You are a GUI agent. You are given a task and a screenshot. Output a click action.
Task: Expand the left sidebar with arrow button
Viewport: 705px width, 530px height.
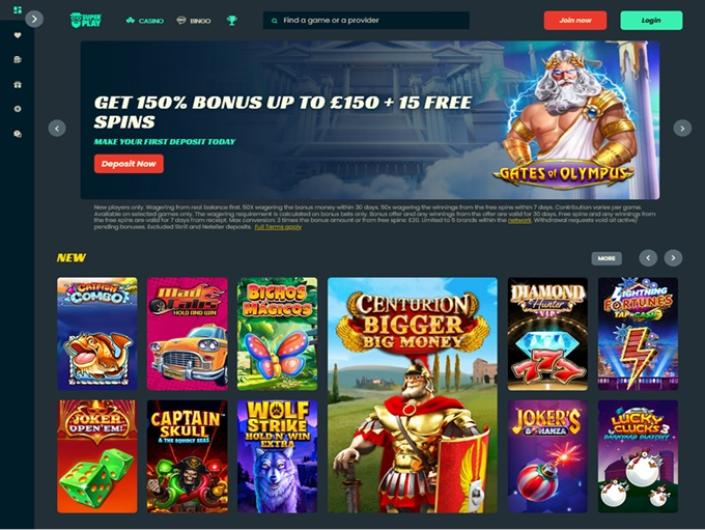coord(34,19)
